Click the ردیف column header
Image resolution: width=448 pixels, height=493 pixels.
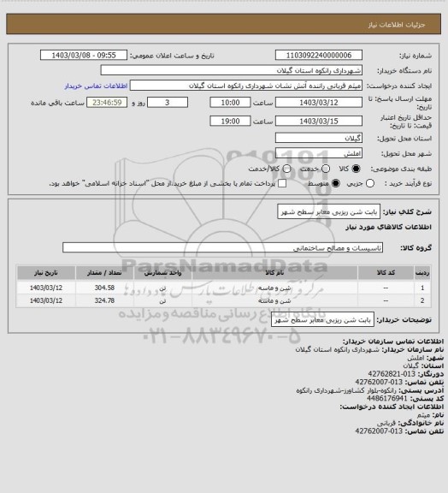422,272
